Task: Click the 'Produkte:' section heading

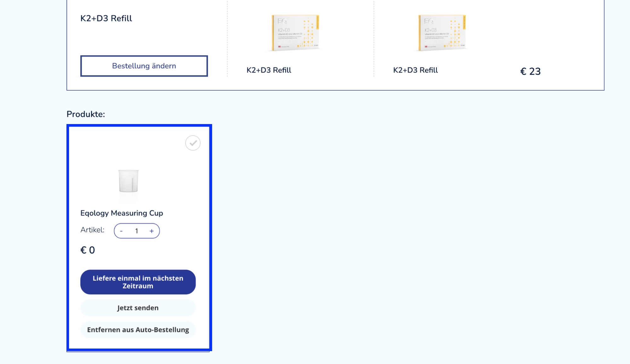Action: [x=86, y=114]
